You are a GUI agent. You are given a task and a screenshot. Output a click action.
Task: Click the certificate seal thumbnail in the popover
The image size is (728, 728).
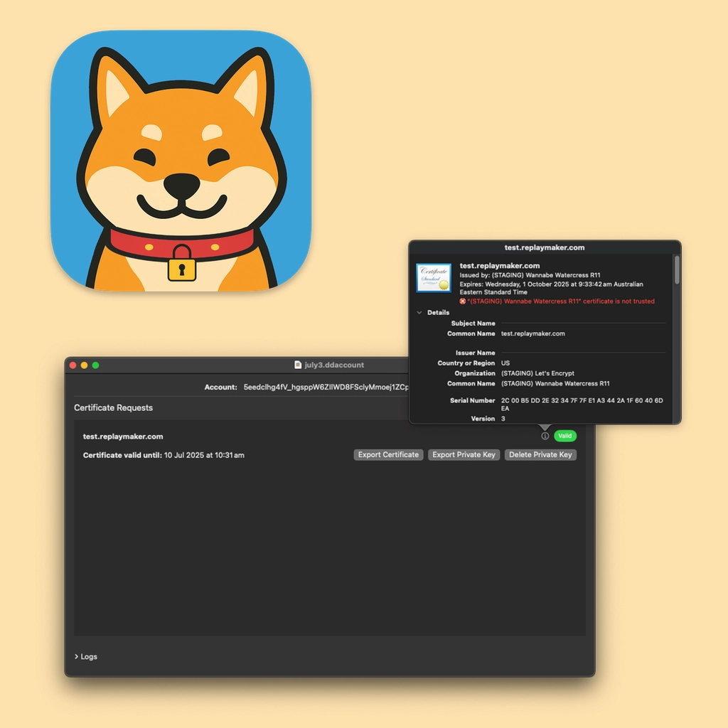[x=434, y=277]
